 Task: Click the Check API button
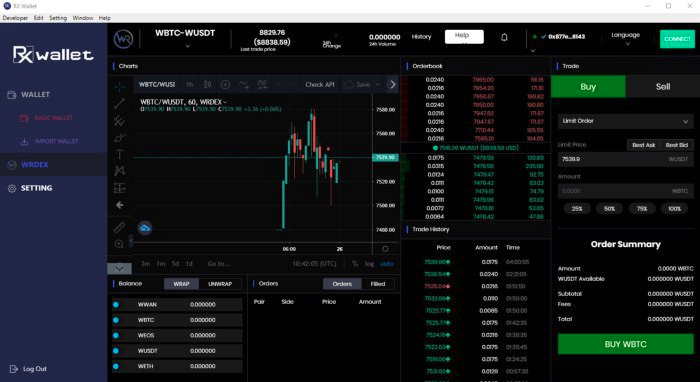[320, 84]
